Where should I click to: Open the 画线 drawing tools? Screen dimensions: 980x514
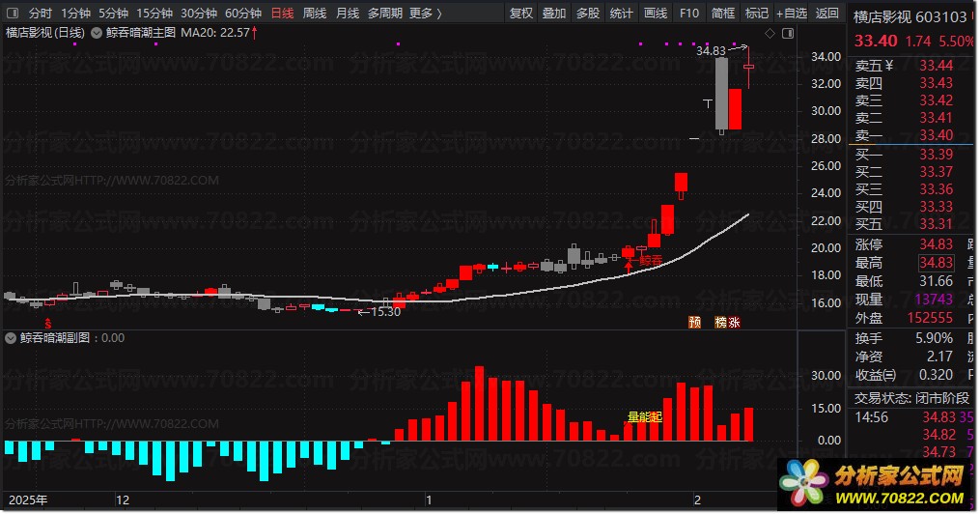(x=655, y=13)
